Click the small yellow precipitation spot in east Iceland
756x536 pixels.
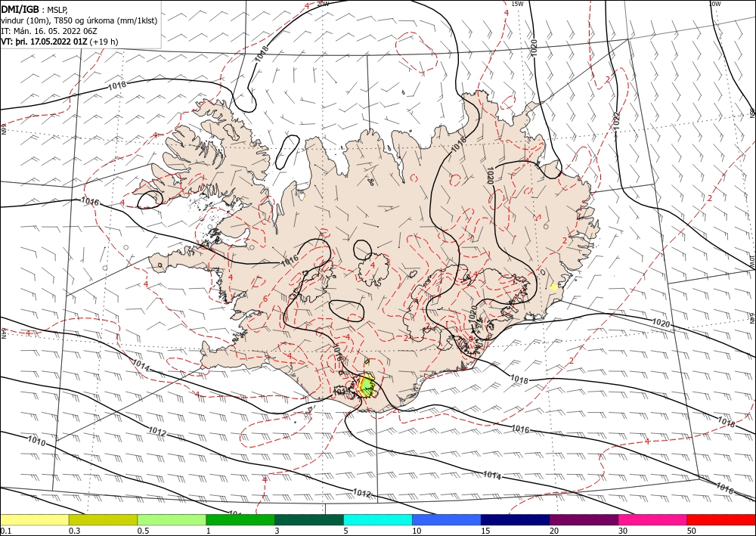tap(553, 287)
